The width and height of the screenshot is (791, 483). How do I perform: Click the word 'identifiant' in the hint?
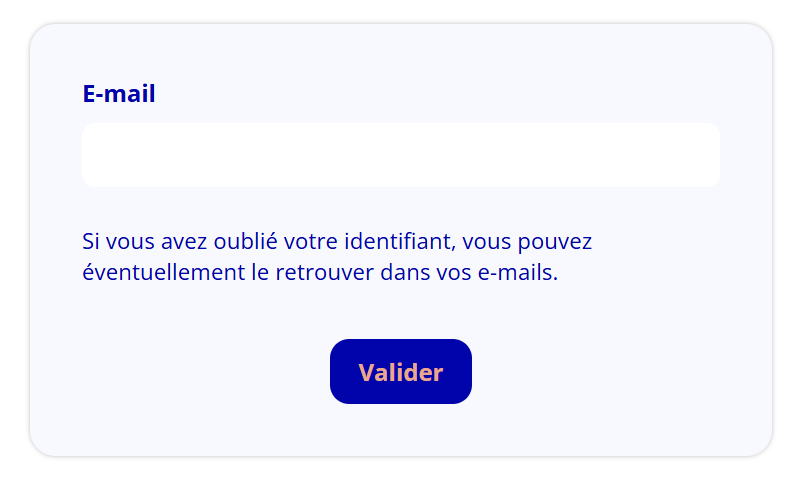[x=399, y=241]
